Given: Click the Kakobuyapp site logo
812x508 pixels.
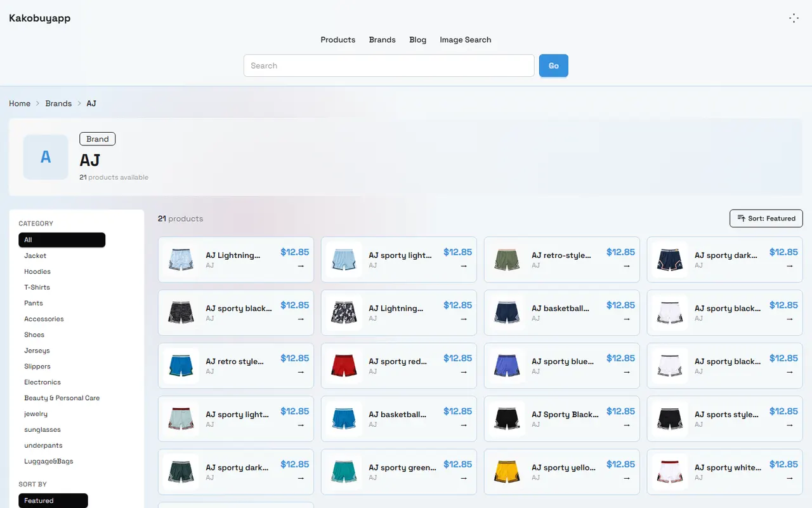Looking at the screenshot, I should coord(40,18).
